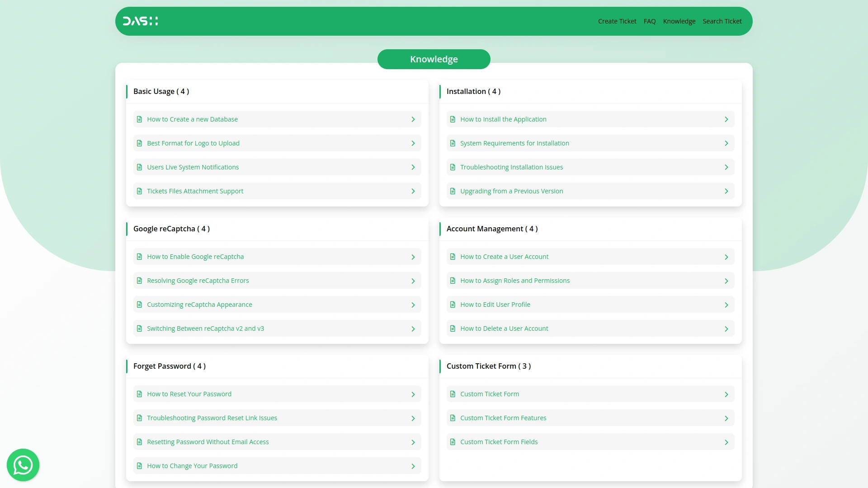Go to the FAQ navigation link
868x488 pixels.
coord(649,21)
